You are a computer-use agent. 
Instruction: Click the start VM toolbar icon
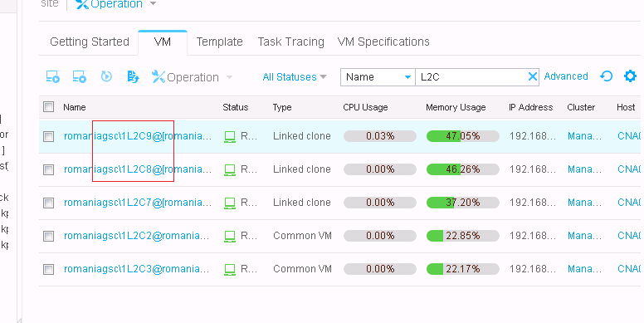coord(52,76)
